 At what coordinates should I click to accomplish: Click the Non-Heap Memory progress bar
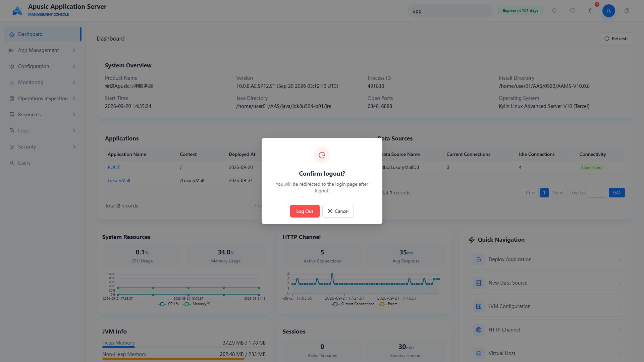184,359
